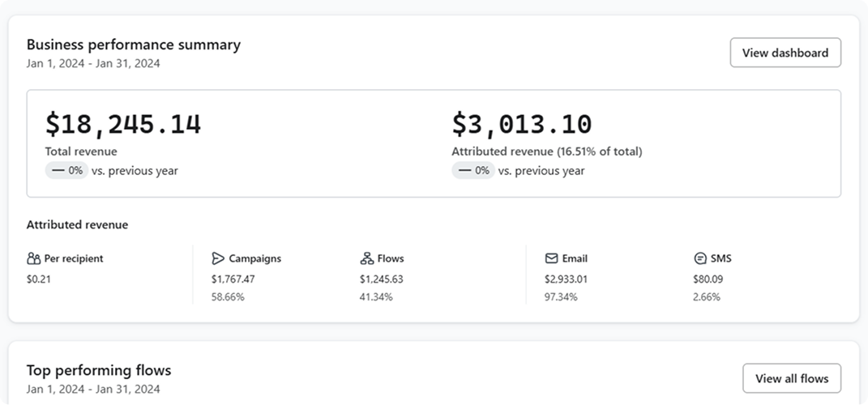
Task: Click the Per recipient people icon
Action: [x=33, y=258]
